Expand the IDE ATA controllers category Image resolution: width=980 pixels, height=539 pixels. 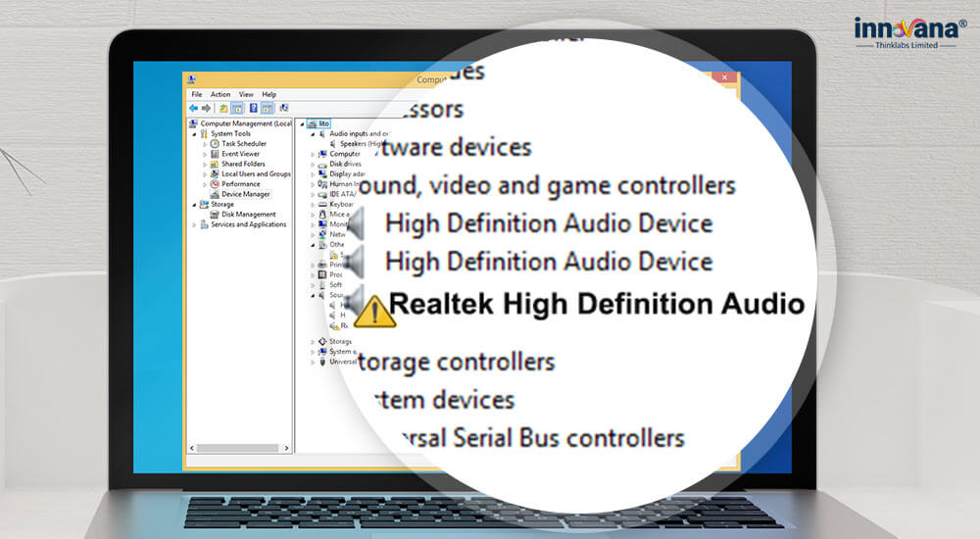click(x=314, y=194)
